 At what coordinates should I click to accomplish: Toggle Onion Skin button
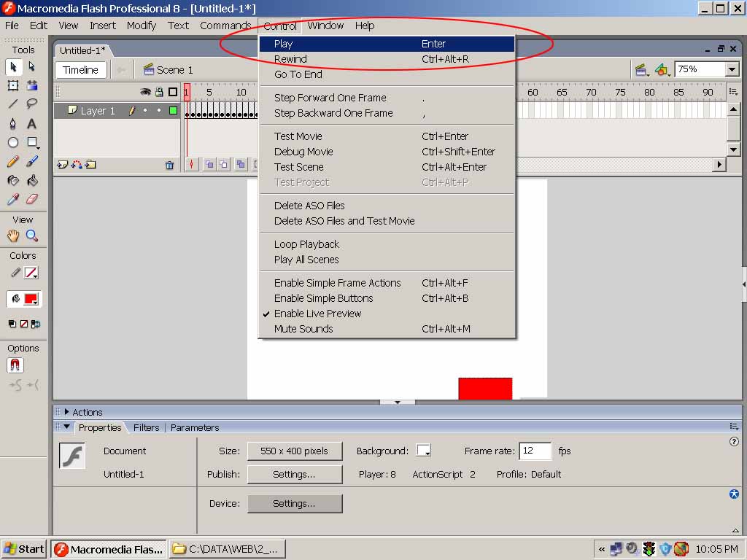pos(209,164)
